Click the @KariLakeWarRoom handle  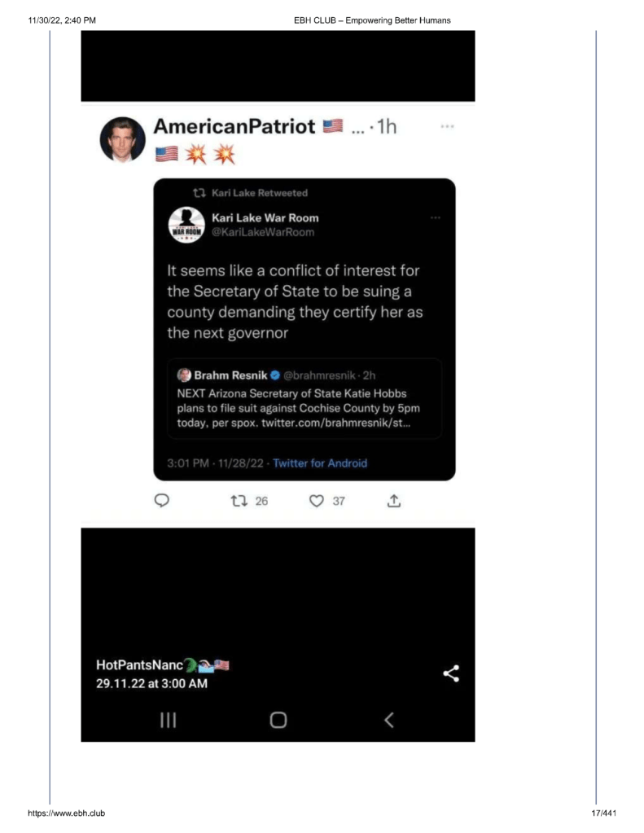pos(262,232)
